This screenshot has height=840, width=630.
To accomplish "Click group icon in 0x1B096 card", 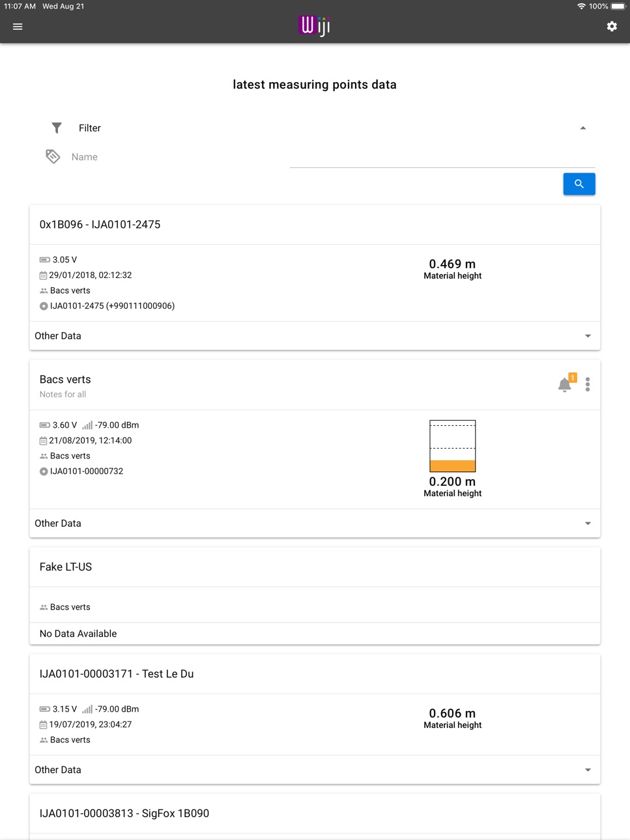I will 44,291.
